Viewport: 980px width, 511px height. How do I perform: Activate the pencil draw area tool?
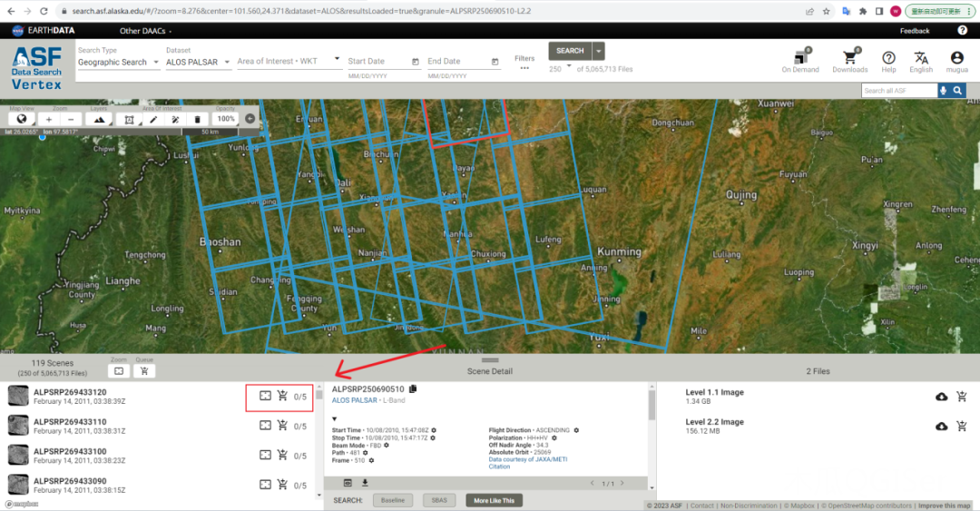(153, 119)
